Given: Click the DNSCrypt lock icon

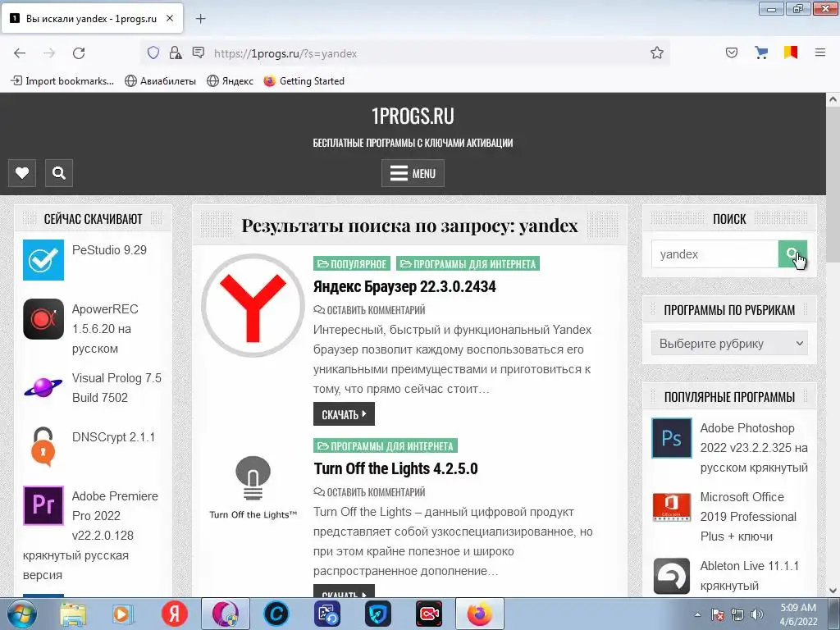Looking at the screenshot, I should (x=43, y=446).
